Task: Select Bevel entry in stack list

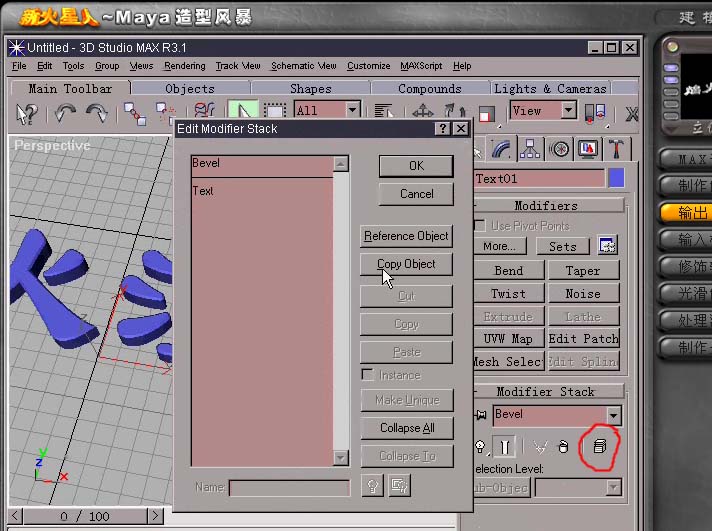Action: 262,165
